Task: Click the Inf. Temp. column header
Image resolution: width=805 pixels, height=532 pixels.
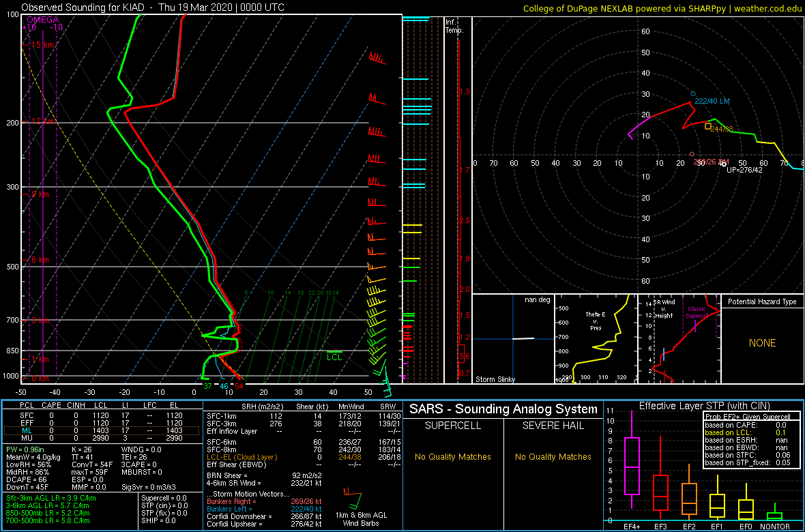Action: [454, 26]
